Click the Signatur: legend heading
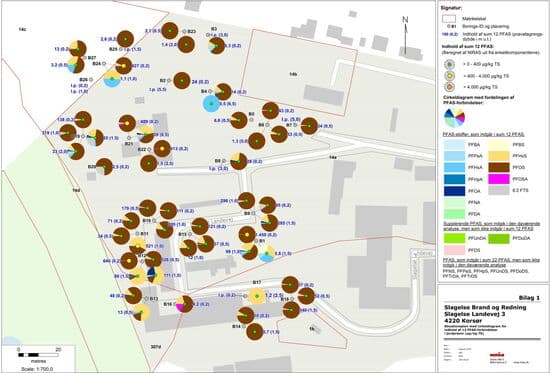550x373 pixels. (452, 7)
